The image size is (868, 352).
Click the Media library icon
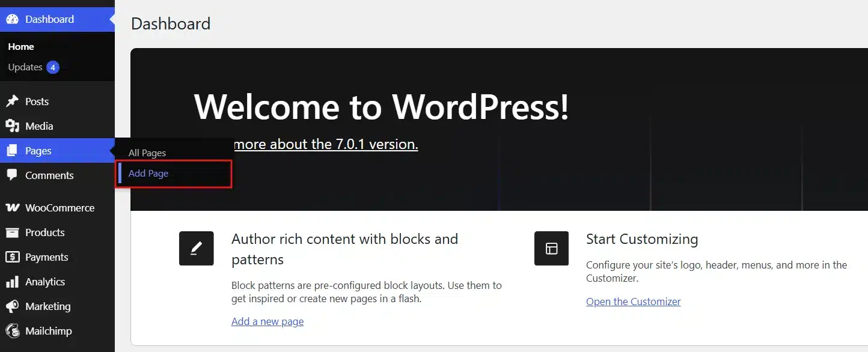(x=12, y=126)
